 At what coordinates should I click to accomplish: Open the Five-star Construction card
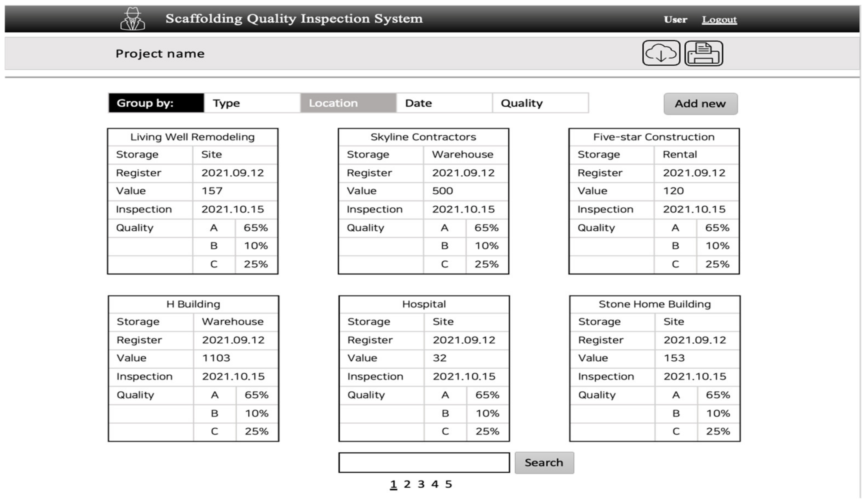[654, 137]
